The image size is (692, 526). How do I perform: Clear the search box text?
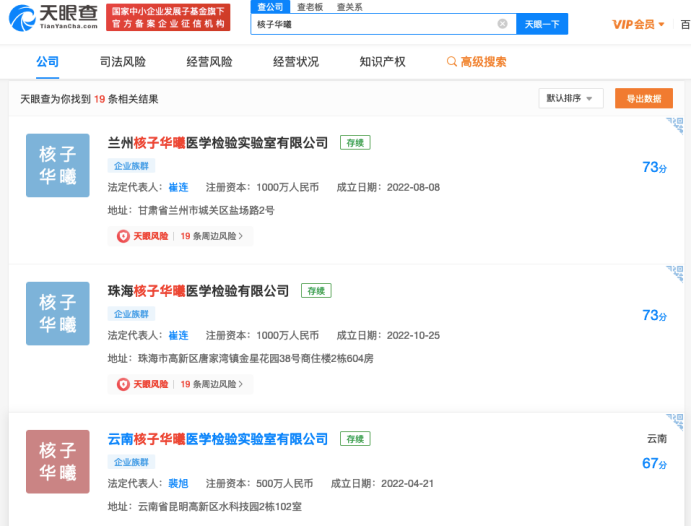pyautogui.click(x=502, y=24)
